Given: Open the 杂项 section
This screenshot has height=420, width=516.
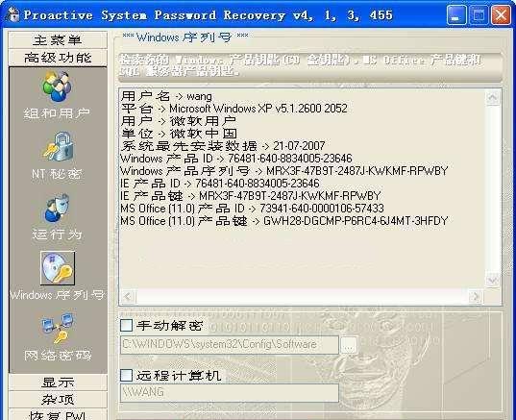Looking at the screenshot, I should click(x=58, y=400).
